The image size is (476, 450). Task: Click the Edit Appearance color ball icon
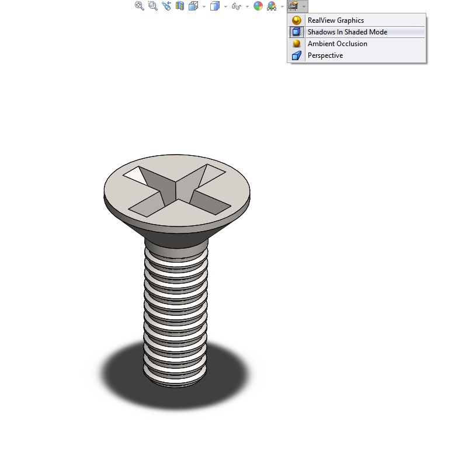point(258,6)
